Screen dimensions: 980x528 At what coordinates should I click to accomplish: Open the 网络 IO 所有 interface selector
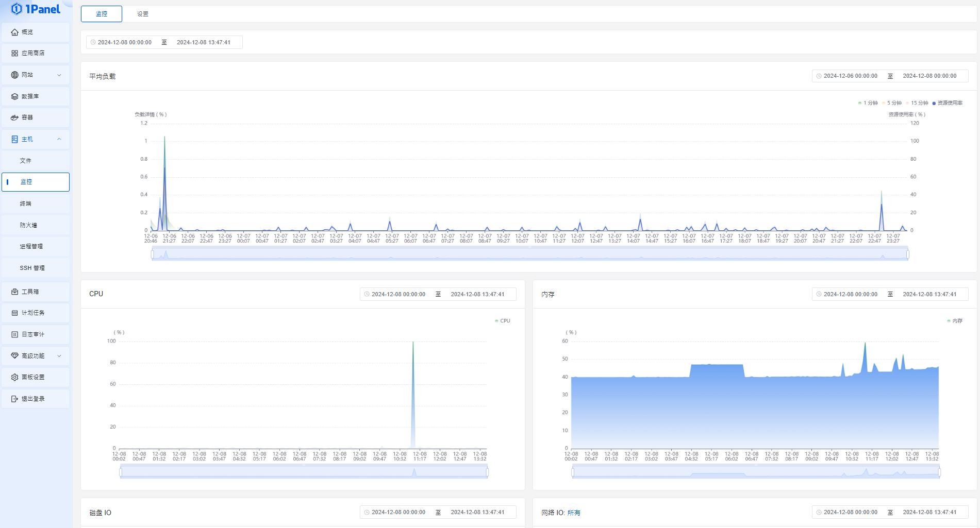[574, 513]
